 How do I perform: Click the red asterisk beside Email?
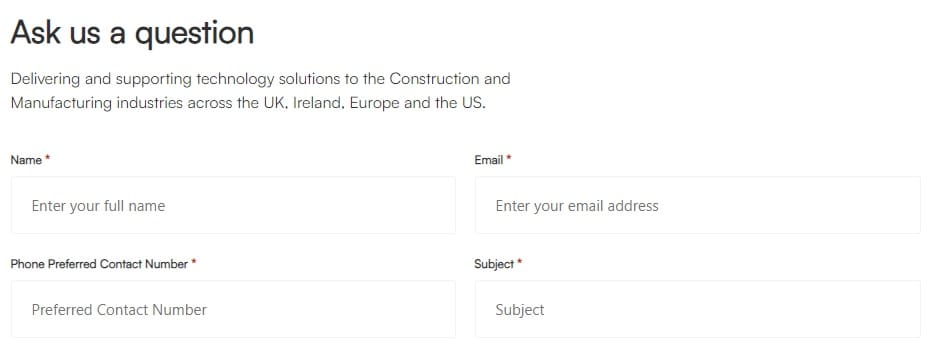point(509,159)
